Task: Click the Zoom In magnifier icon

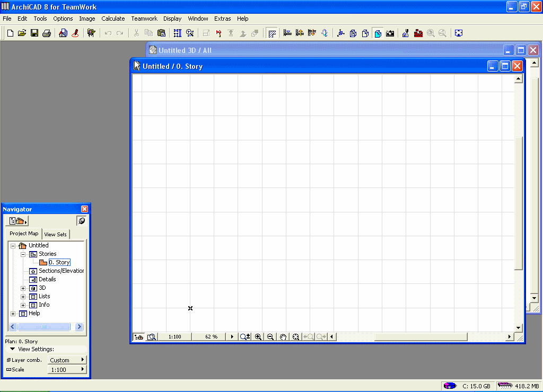Action: (x=258, y=337)
